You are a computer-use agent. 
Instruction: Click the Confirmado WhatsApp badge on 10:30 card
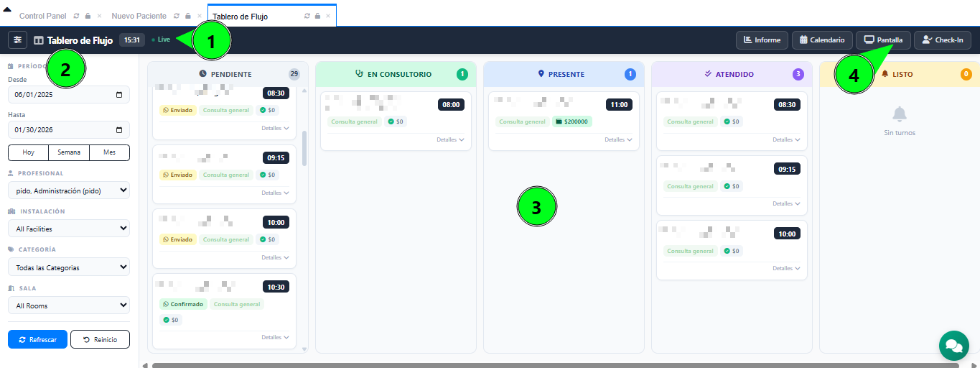pyautogui.click(x=183, y=304)
